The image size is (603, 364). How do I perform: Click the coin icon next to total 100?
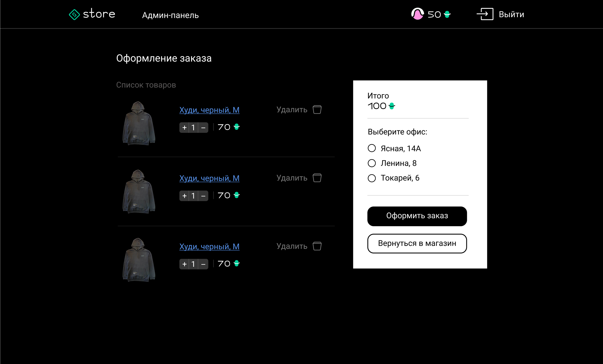click(x=392, y=106)
